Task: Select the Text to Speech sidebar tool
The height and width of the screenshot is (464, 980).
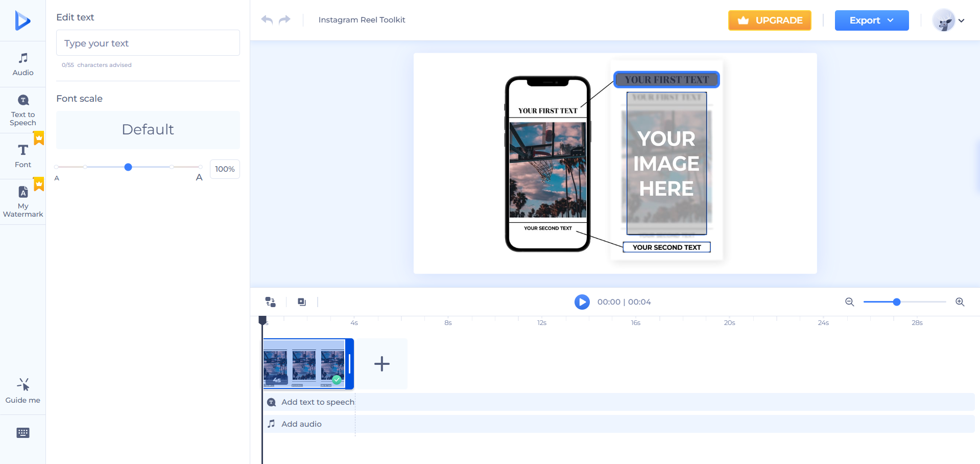Action: click(22, 109)
